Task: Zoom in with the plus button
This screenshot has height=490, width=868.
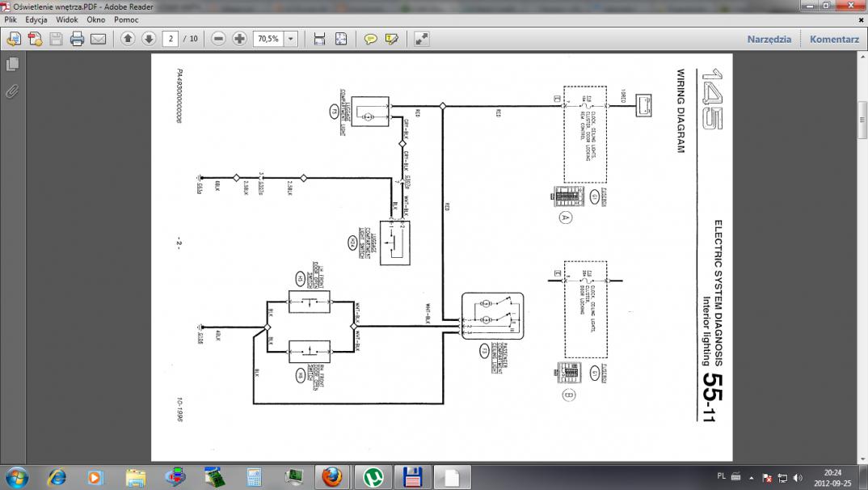Action: pos(239,39)
